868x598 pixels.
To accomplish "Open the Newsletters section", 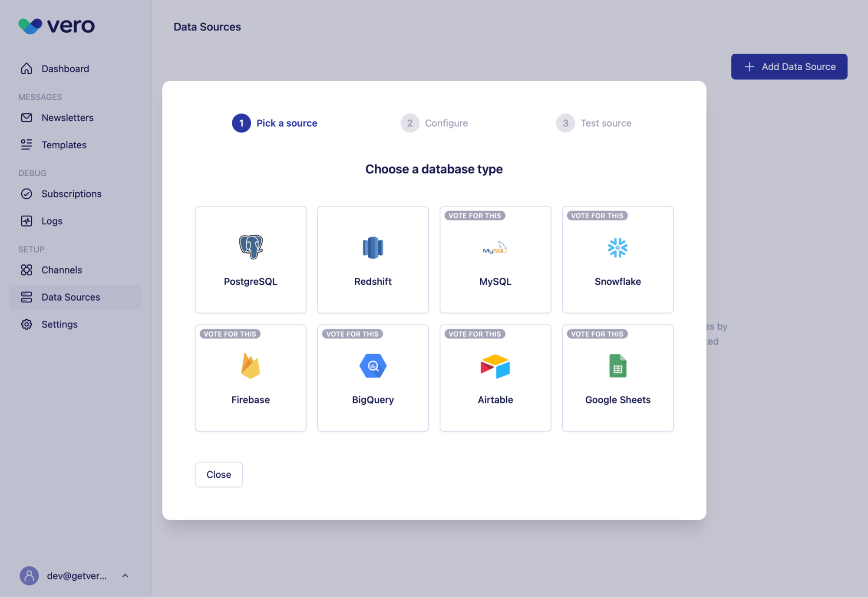I will [x=67, y=118].
